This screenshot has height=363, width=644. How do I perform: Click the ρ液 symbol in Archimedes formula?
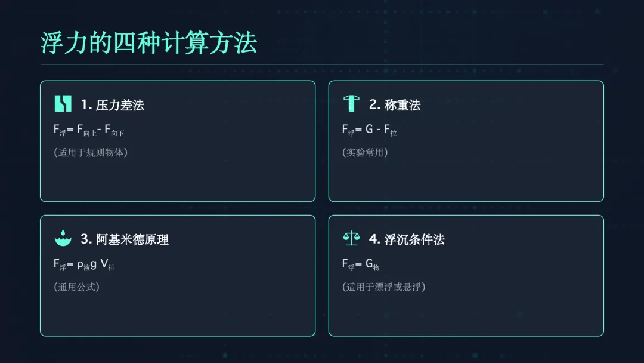click(x=83, y=264)
